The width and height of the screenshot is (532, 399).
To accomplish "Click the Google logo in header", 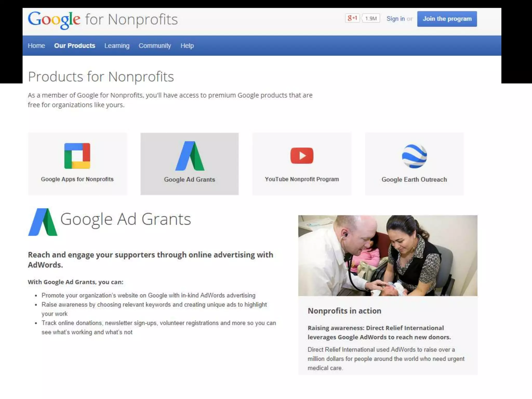I will tap(54, 19).
